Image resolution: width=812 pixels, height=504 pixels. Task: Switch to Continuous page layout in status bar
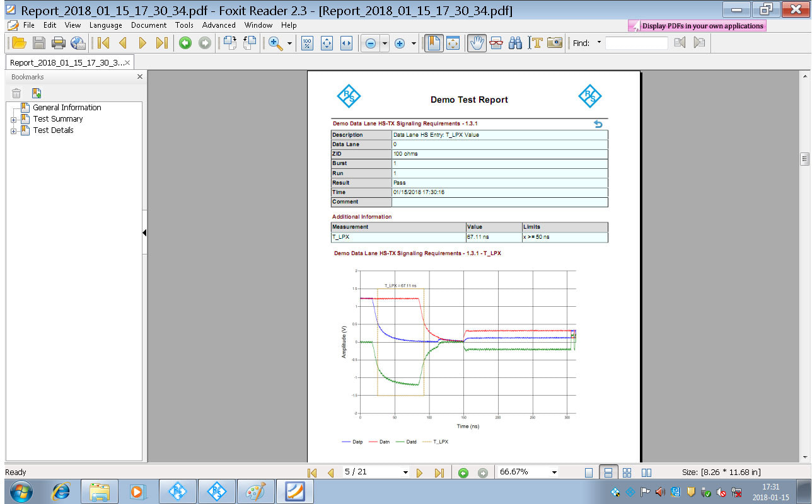[x=608, y=472]
